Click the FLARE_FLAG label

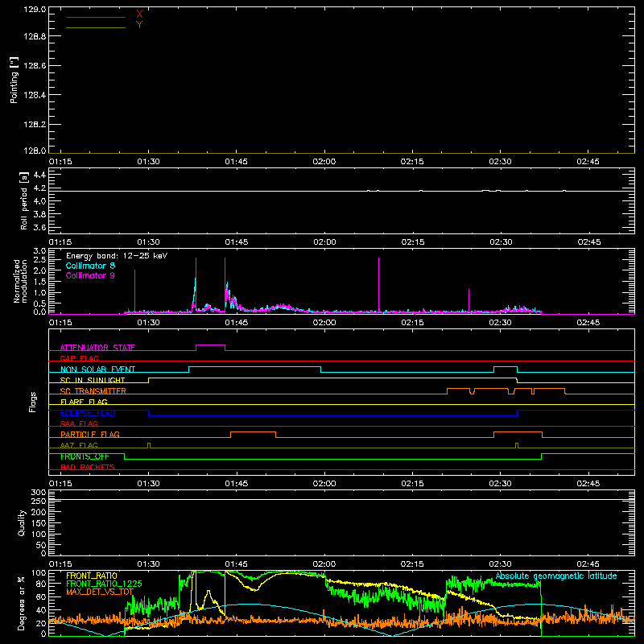[x=84, y=402]
